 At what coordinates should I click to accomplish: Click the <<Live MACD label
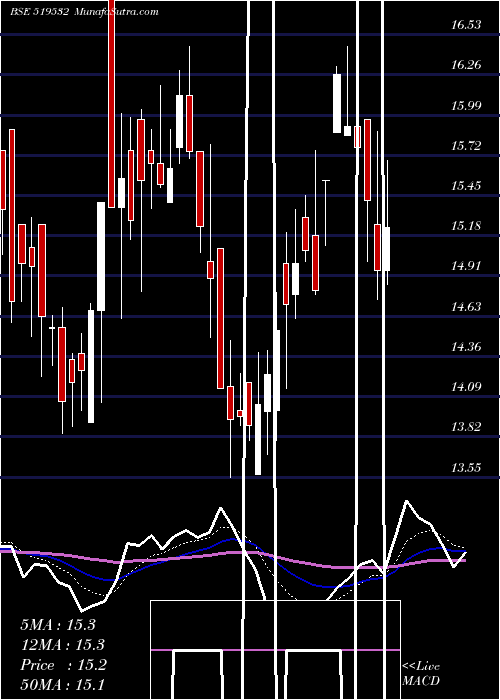coord(421,674)
